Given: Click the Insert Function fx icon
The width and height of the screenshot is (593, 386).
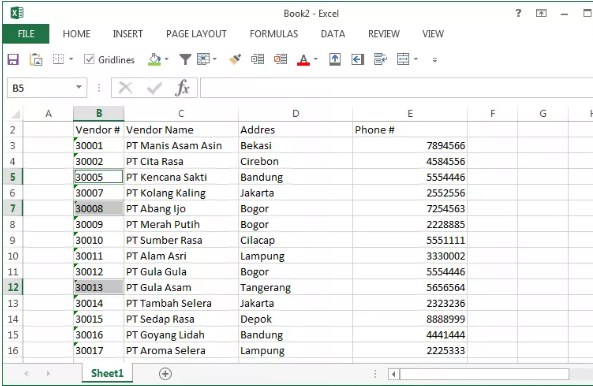Looking at the screenshot, I should [x=182, y=88].
